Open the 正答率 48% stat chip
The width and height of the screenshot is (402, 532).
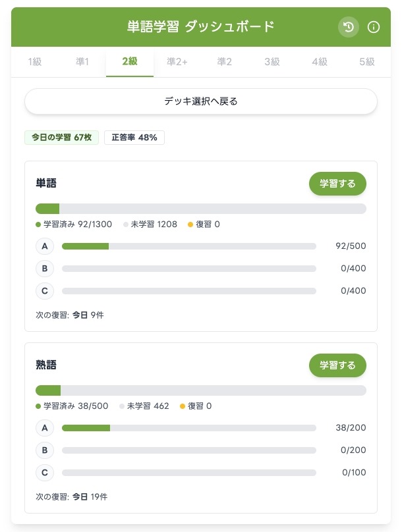pyautogui.click(x=134, y=138)
